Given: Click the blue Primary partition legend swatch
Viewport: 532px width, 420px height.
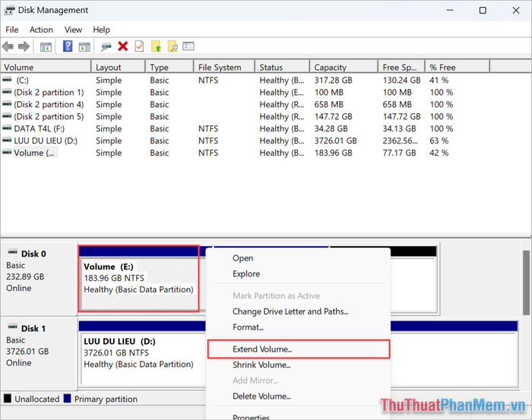Looking at the screenshot, I should click(67, 399).
